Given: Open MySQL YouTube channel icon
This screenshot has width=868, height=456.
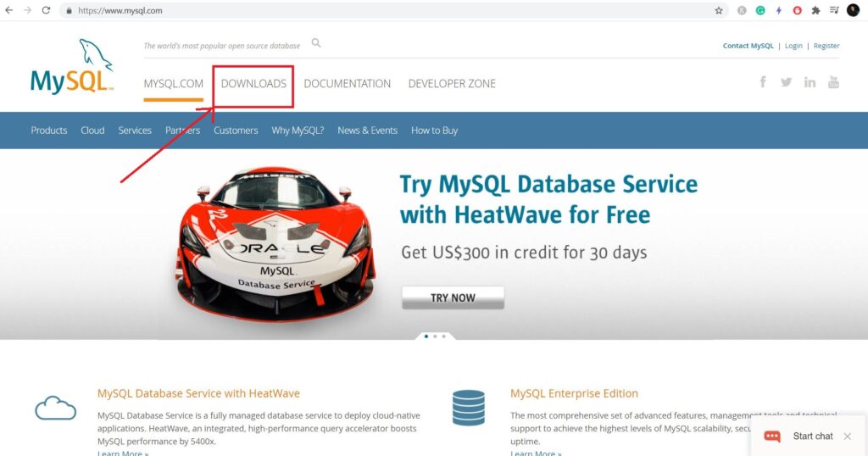Looking at the screenshot, I should 833,82.
